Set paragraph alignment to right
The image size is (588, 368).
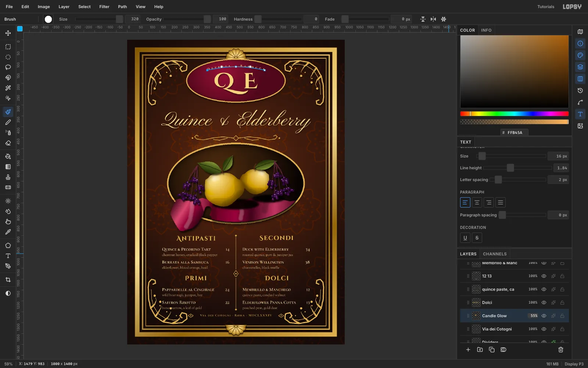489,202
